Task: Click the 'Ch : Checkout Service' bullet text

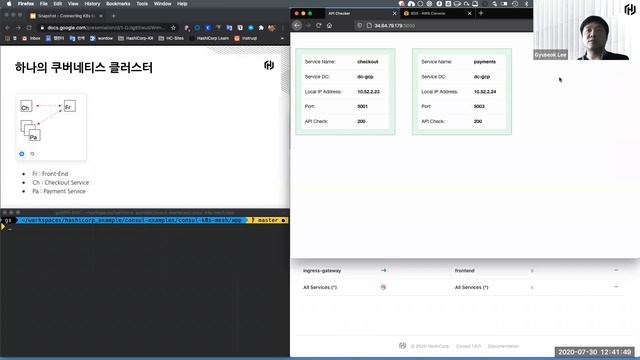Action: [61, 182]
